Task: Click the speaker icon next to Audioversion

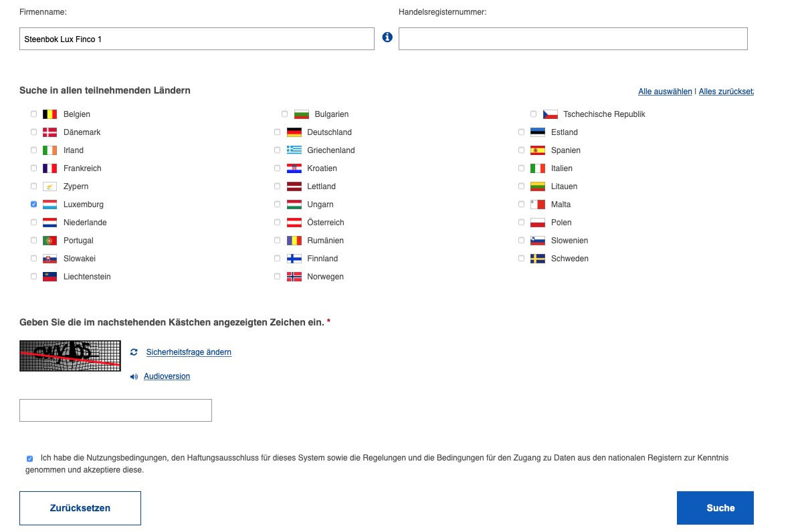Action: click(x=133, y=376)
